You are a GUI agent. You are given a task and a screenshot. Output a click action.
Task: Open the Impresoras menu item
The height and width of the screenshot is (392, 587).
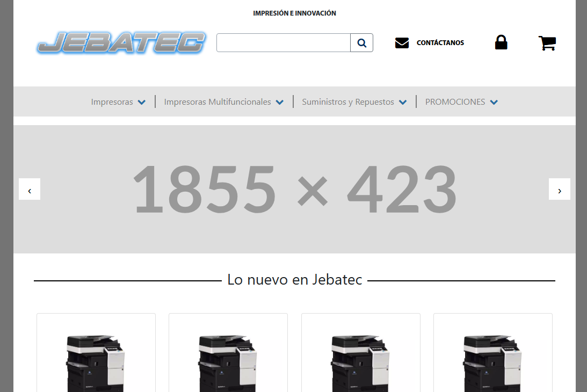pos(112,102)
